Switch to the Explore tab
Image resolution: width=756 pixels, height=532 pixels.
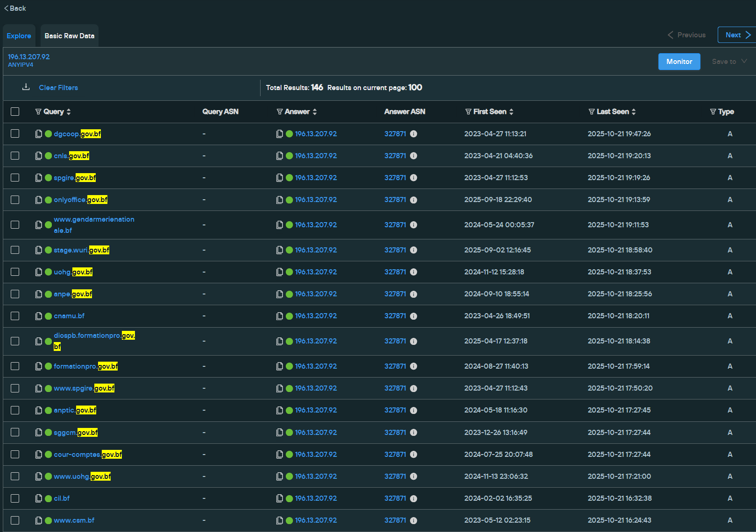(19, 35)
